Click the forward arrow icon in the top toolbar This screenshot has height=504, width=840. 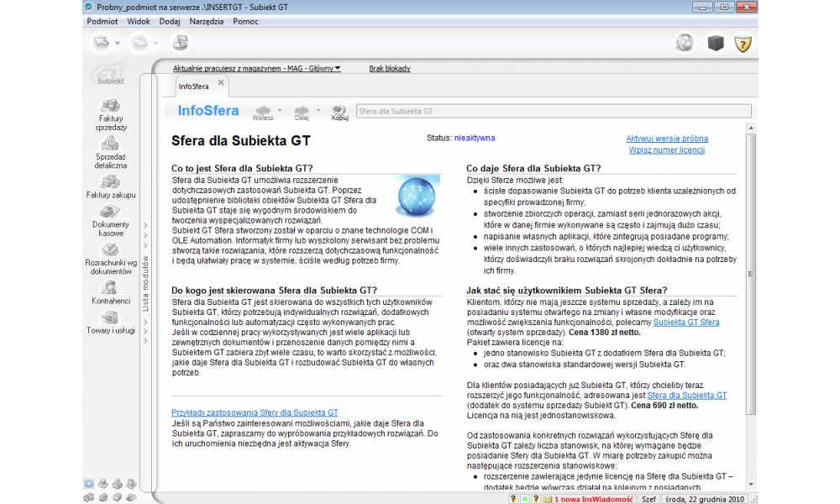pyautogui.click(x=139, y=42)
